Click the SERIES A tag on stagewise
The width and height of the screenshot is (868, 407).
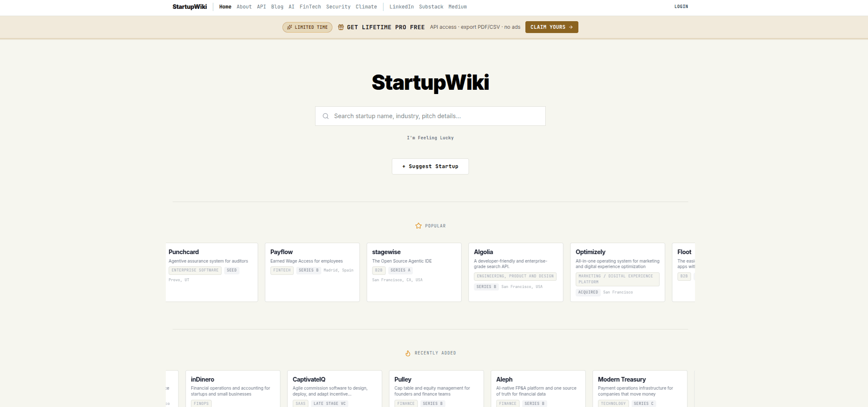(x=400, y=270)
